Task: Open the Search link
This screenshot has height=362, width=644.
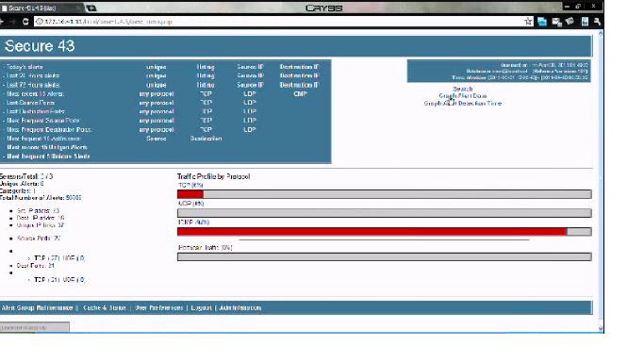Action: pos(462,89)
